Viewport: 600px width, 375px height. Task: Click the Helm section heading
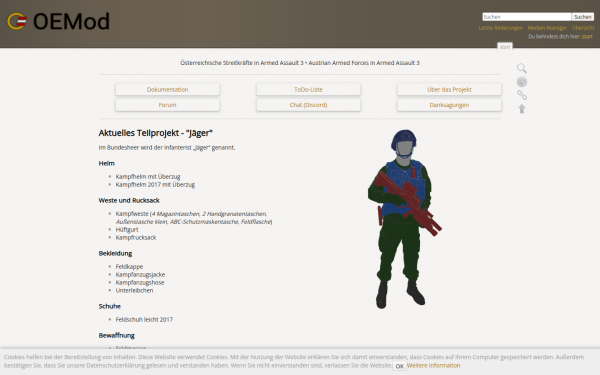coord(106,163)
